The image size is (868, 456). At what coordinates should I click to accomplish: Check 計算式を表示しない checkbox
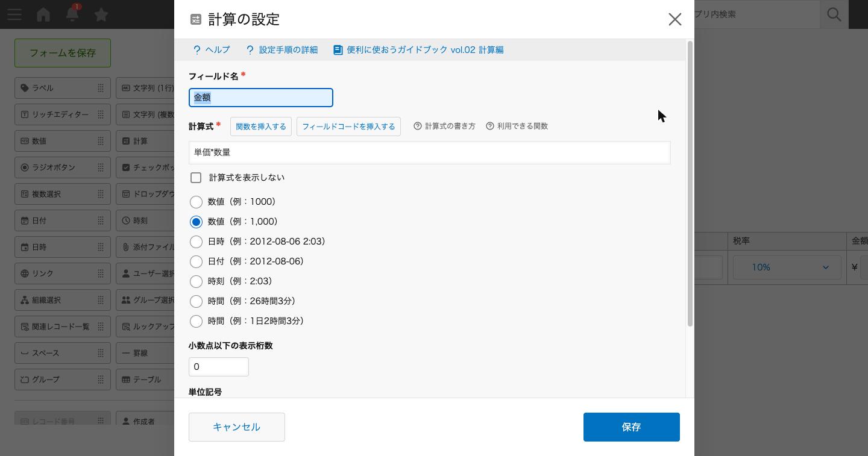[x=196, y=178]
